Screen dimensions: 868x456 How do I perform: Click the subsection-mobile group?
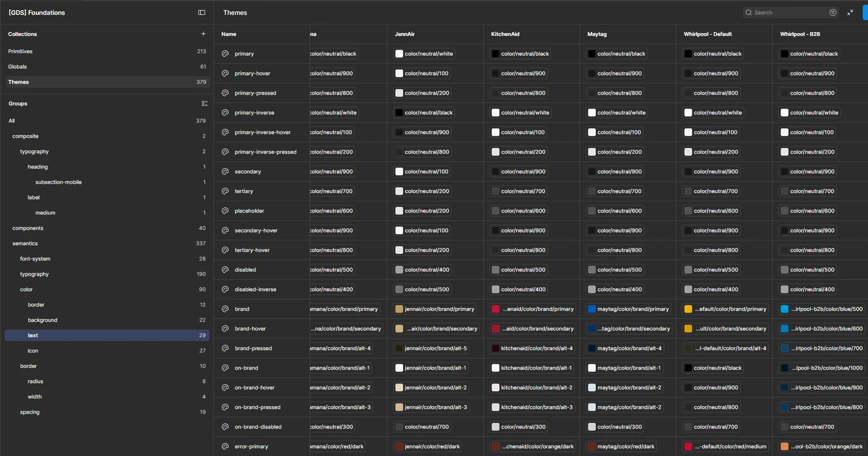coord(107,182)
